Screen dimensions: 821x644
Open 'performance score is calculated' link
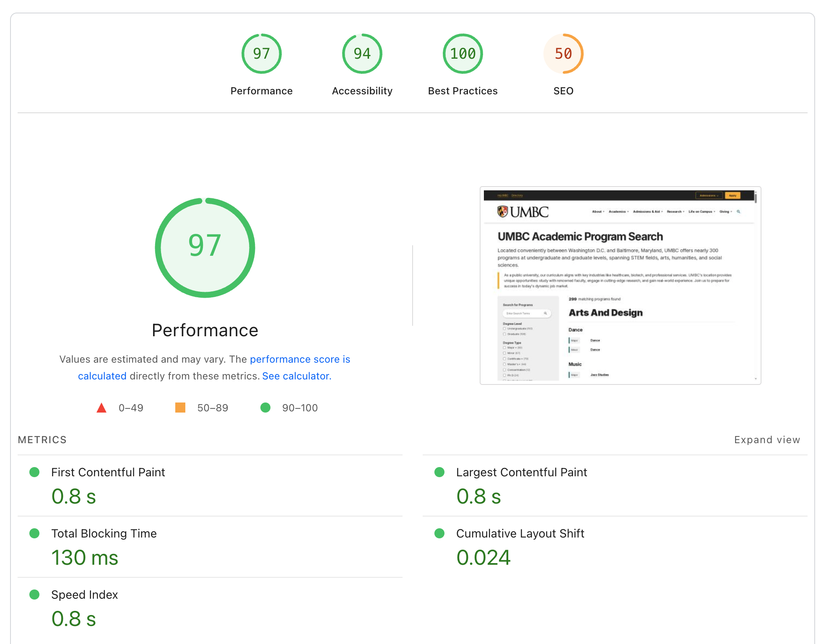[x=300, y=359]
